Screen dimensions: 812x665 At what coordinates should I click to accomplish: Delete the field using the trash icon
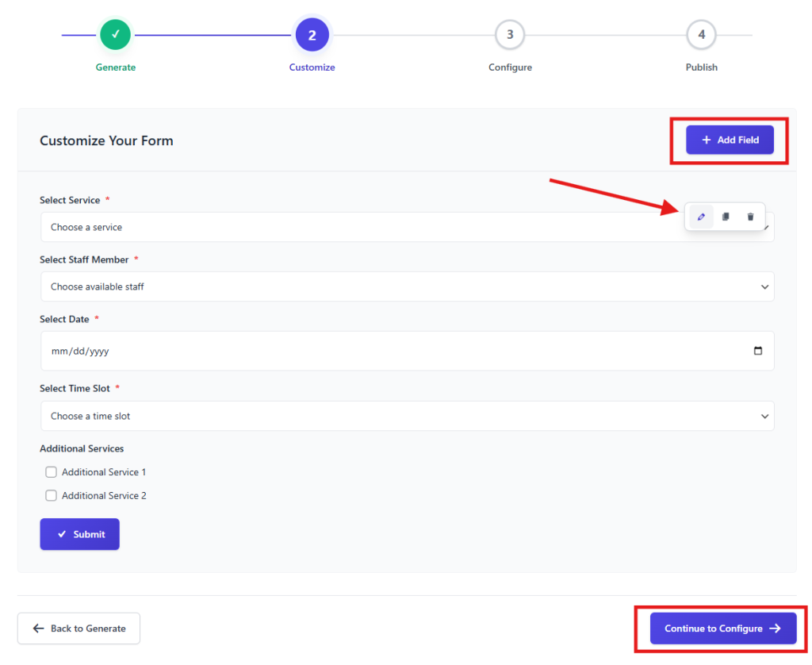tap(750, 216)
